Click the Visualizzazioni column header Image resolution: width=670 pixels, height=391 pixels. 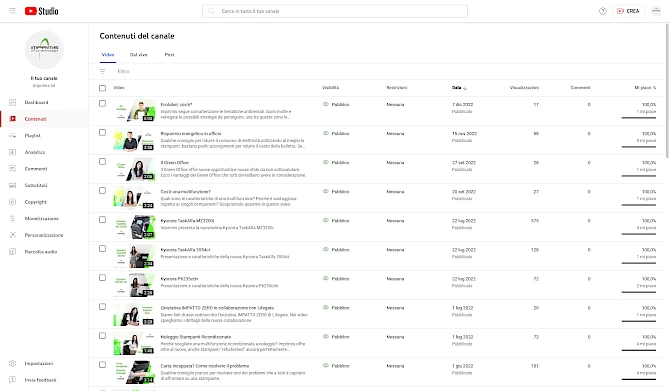(x=524, y=88)
